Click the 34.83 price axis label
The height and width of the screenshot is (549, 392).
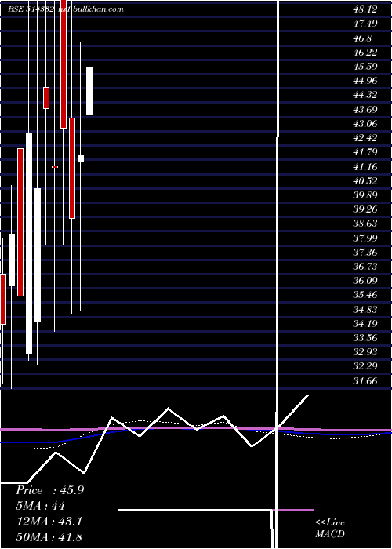tap(365, 310)
